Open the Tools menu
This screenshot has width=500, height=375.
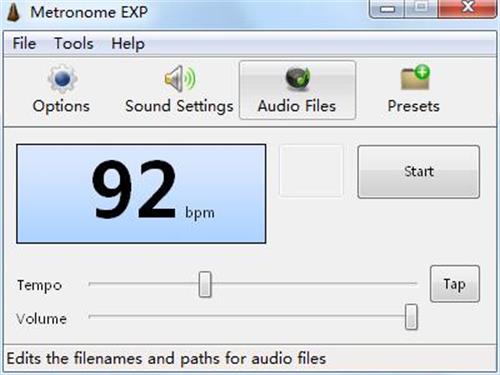pos(74,44)
